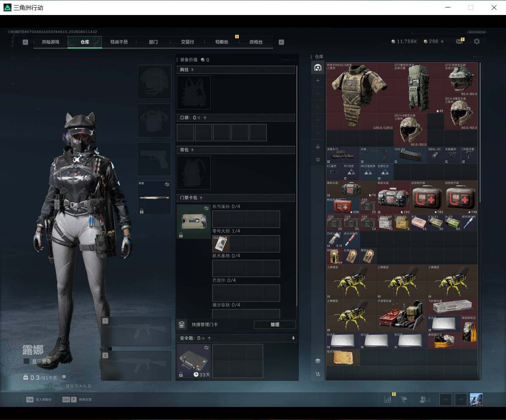This screenshot has width=506, height=420.
Task: Click the 11,756K currency balance
Action: (x=404, y=41)
